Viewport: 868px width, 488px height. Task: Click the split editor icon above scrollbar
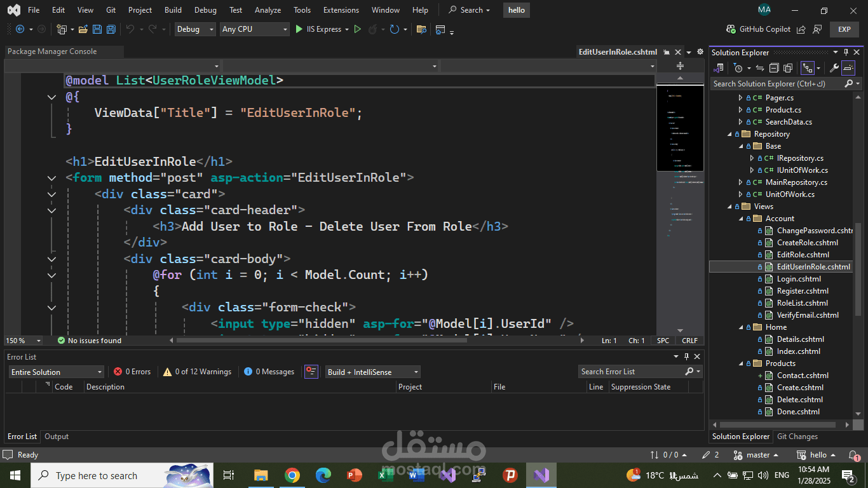point(680,66)
